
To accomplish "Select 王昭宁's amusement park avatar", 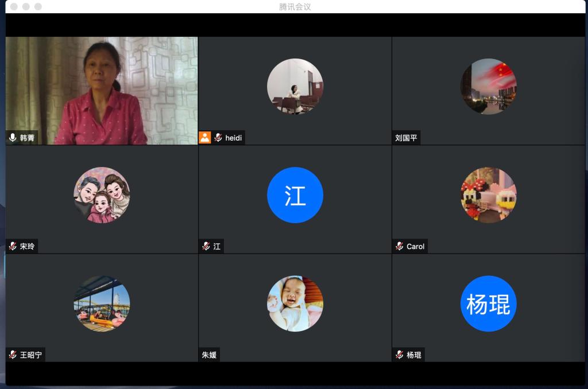I will point(102,304).
